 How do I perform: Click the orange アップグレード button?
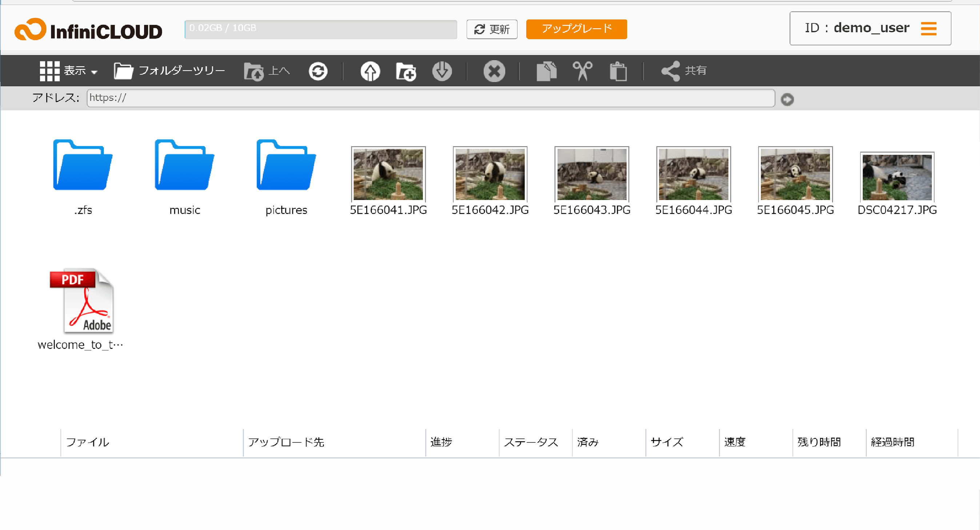[x=576, y=29]
